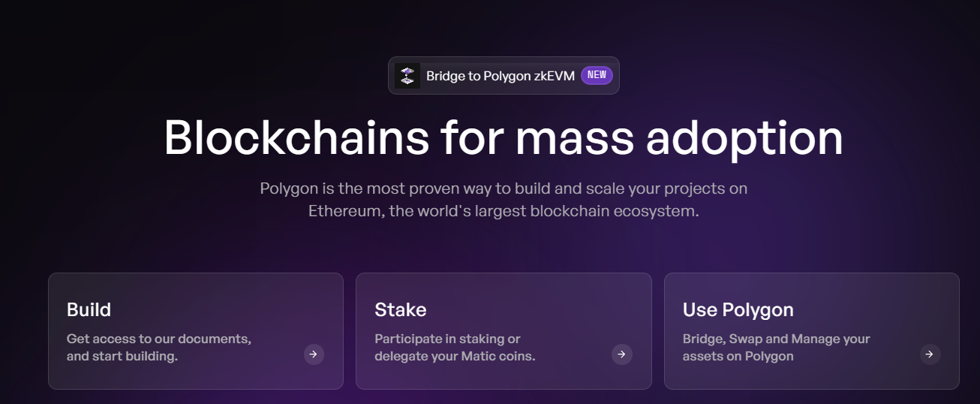This screenshot has width=980, height=404.
Task: Open the Use Polygon card heading
Action: pos(738,309)
